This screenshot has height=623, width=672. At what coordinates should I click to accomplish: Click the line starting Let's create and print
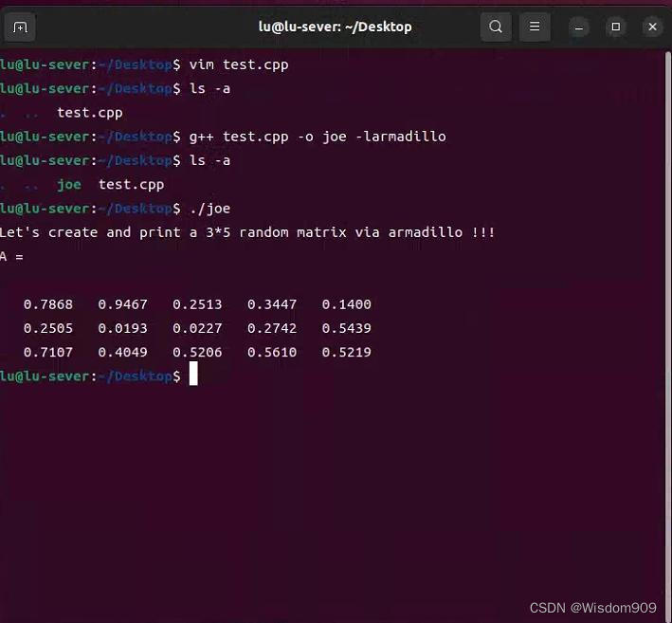point(247,233)
